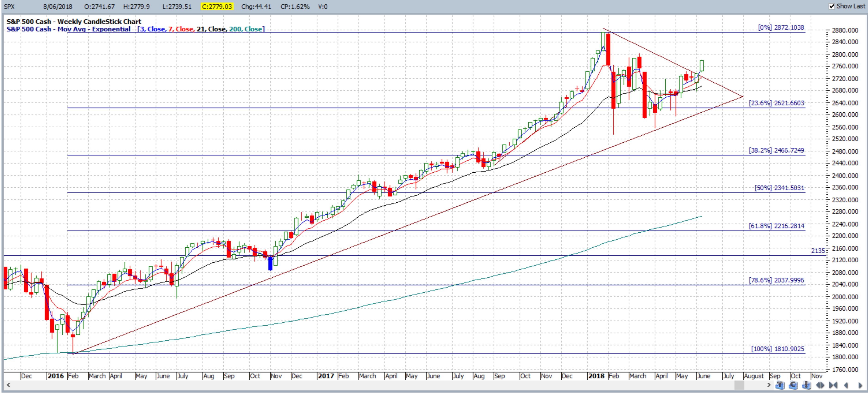The image size is (868, 393).
Task: Click the high value H:2779.9
Action: pyautogui.click(x=137, y=6)
